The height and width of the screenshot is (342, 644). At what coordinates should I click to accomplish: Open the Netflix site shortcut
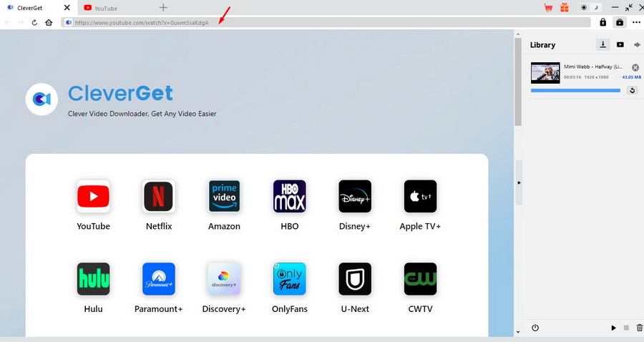159,196
